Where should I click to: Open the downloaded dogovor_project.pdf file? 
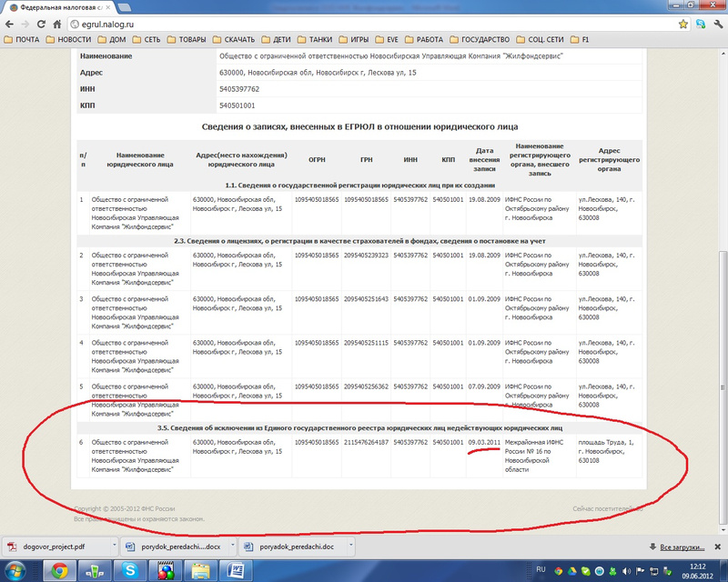pos(55,546)
